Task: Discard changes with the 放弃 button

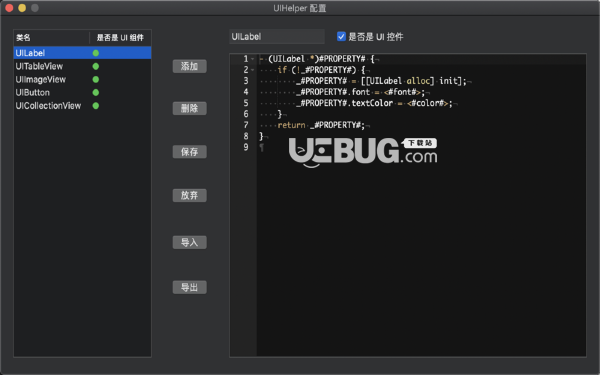Action: coord(189,196)
